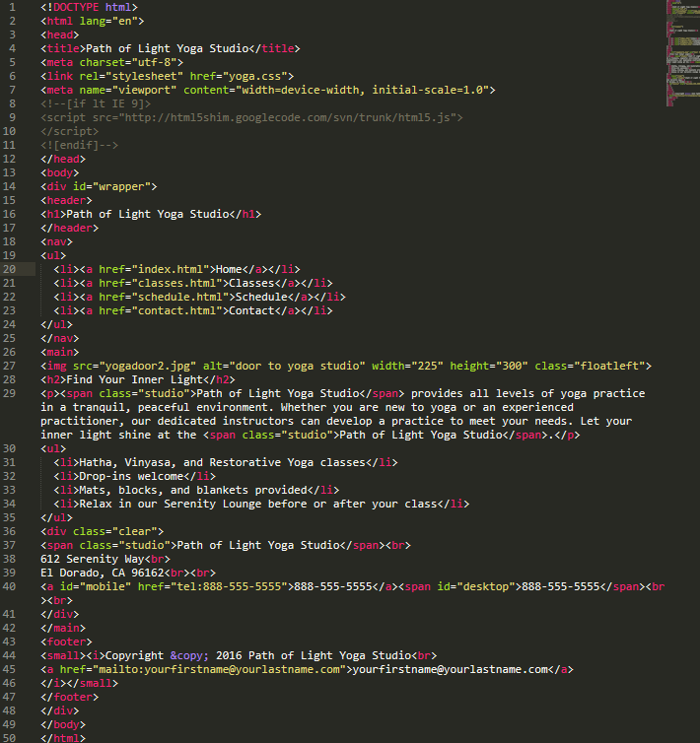Viewport: 700px width, 743px height.
Task: Click line number 1 in the gutter
Action: (x=12, y=7)
